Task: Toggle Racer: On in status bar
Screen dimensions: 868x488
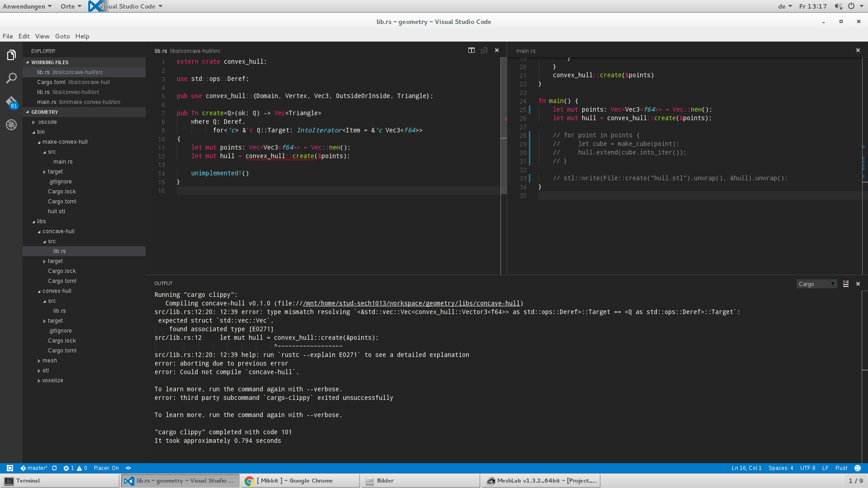Action: [106, 468]
